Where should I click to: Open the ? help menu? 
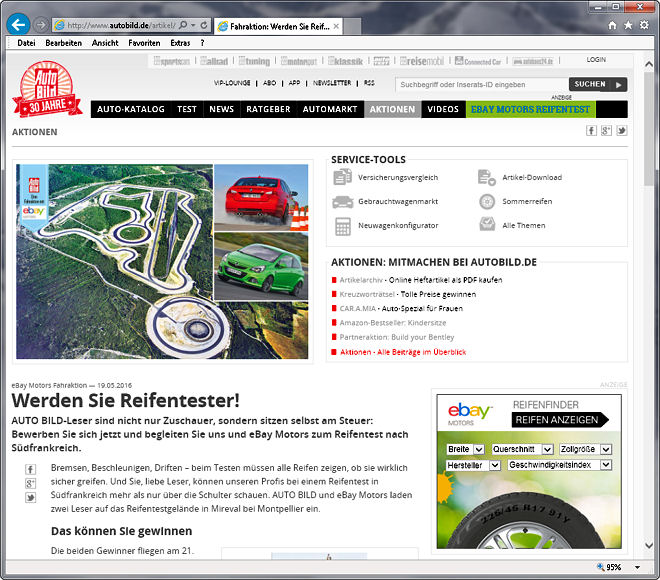tap(202, 43)
